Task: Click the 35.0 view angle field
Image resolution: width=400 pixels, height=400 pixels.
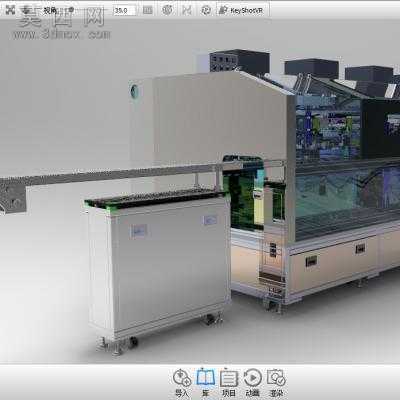Action: click(x=124, y=10)
